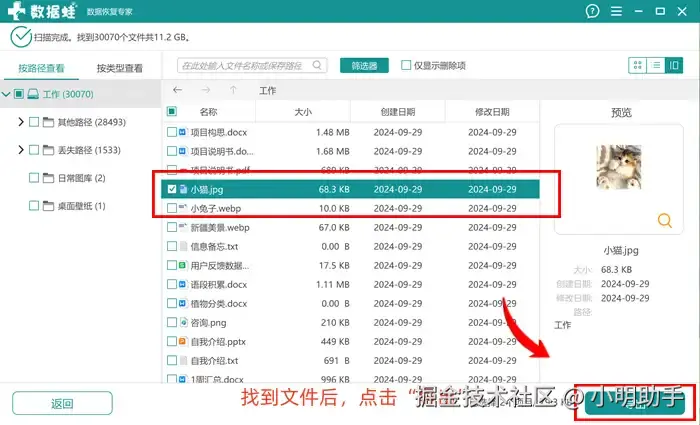Select the 自我介绍.txt file row
The height and width of the screenshot is (425, 700).
click(350, 360)
